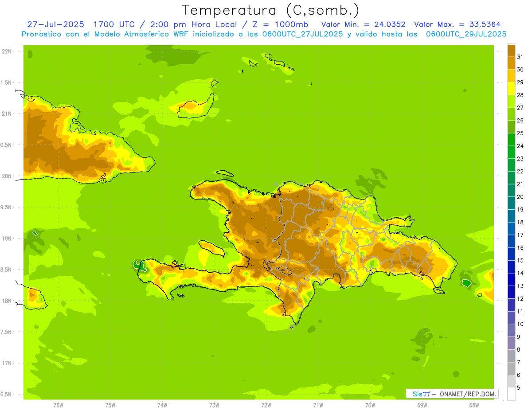Select the date text '27-Jul-2025'
Screen dimensions: 532x411
57,24
